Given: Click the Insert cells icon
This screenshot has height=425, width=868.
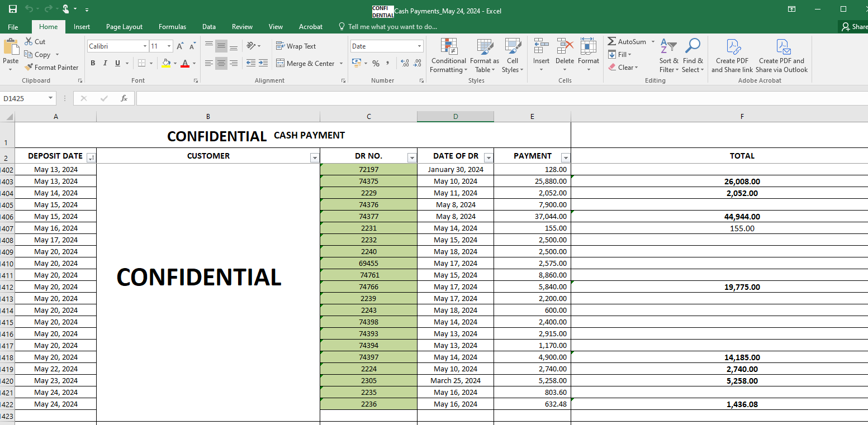Looking at the screenshot, I should [x=541, y=47].
